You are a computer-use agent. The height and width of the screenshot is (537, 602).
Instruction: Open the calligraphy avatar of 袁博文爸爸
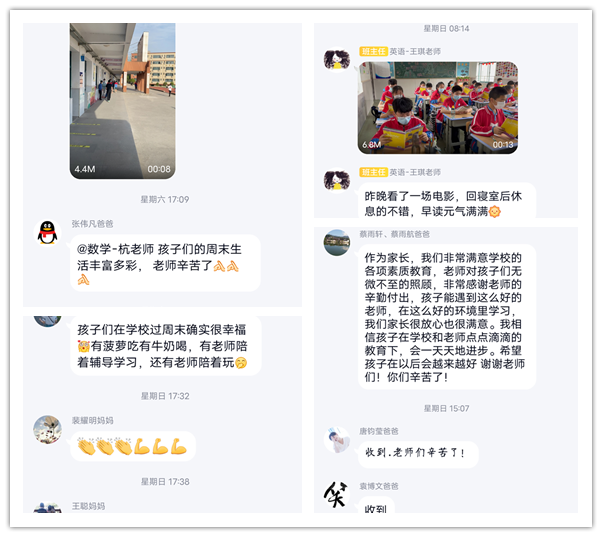point(337,495)
